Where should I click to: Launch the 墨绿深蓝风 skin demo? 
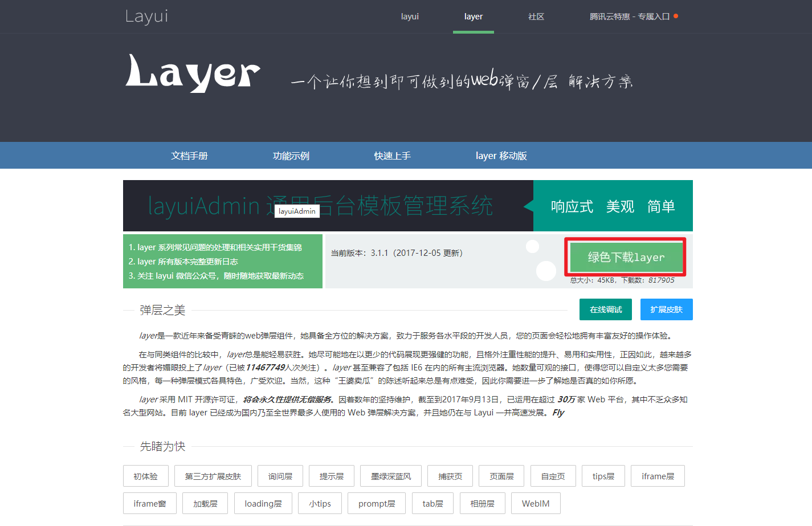click(x=391, y=476)
